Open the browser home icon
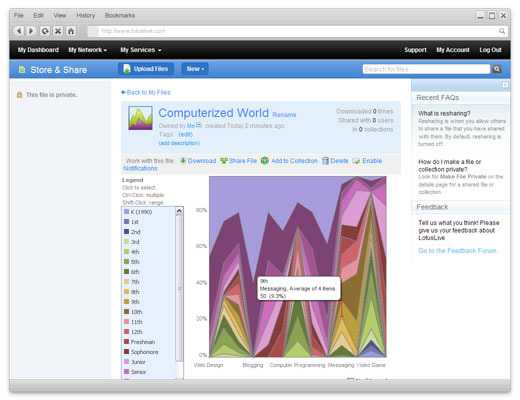Viewport: 520px width, 400px height. coord(71,31)
